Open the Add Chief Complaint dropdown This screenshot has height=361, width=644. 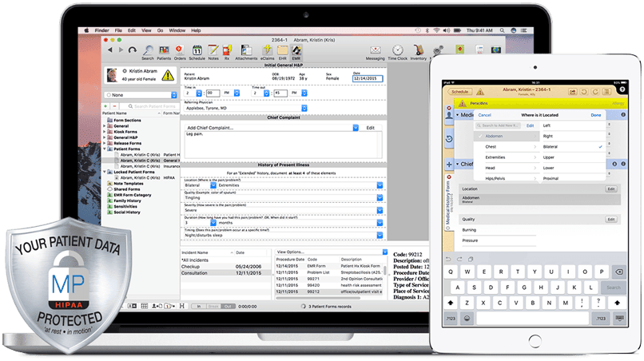coord(356,128)
